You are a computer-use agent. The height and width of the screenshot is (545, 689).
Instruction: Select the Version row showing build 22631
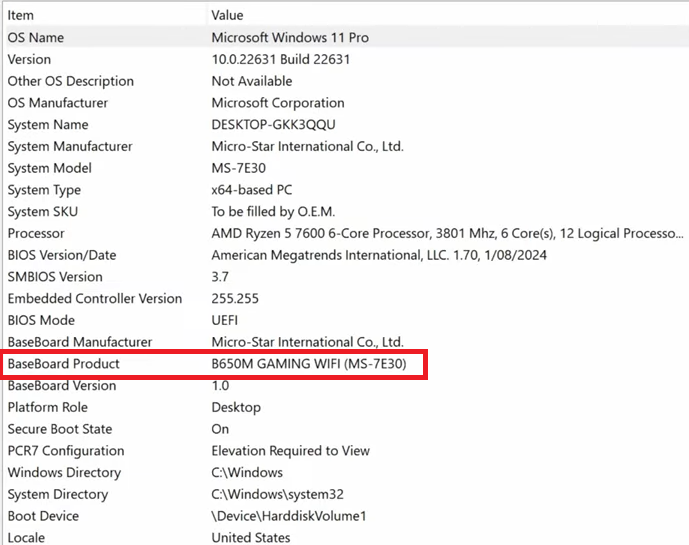[x=30, y=59]
